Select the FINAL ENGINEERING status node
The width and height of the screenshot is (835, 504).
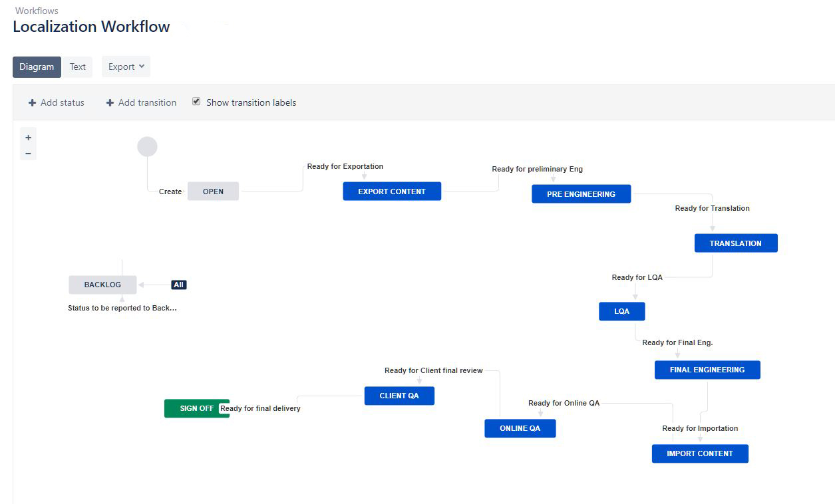pos(707,370)
